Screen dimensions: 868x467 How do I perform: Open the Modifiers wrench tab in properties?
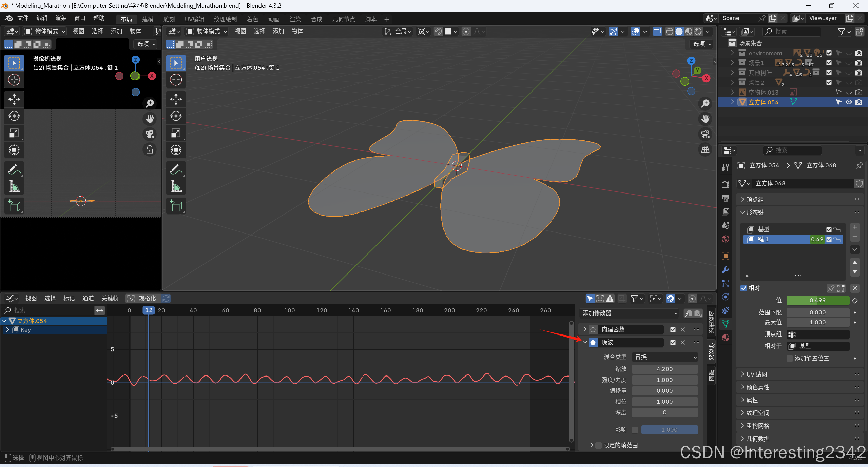pyautogui.click(x=726, y=270)
